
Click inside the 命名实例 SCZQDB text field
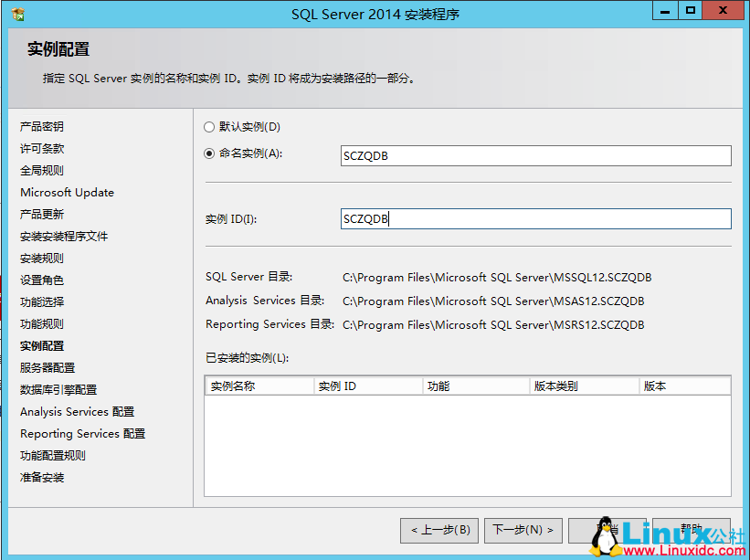[x=535, y=155]
